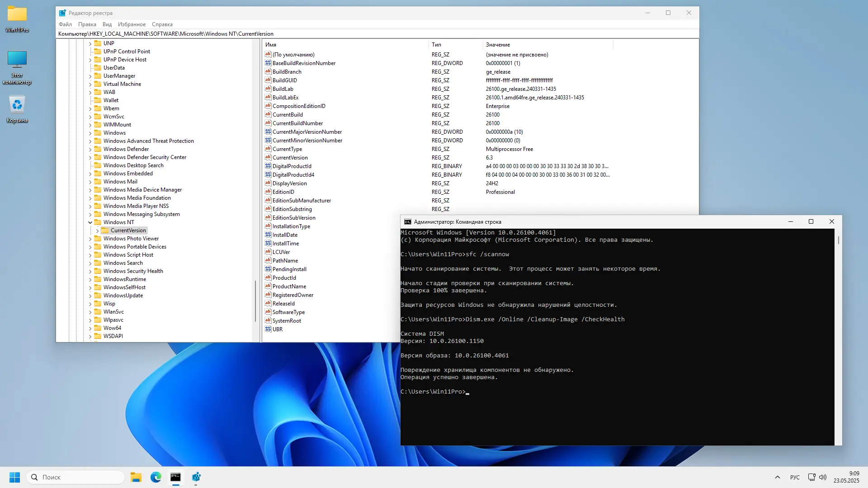
Task: Click the Registry Editor taskbar icon
Action: click(x=196, y=477)
